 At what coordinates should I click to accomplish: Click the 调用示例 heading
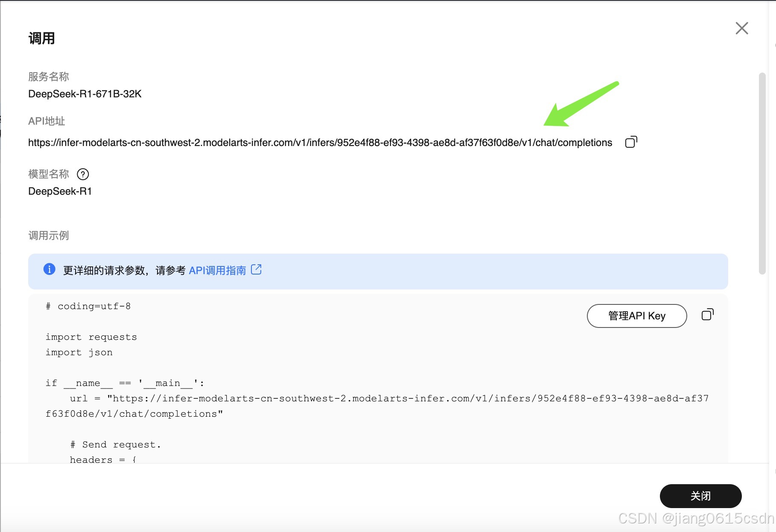coord(49,236)
